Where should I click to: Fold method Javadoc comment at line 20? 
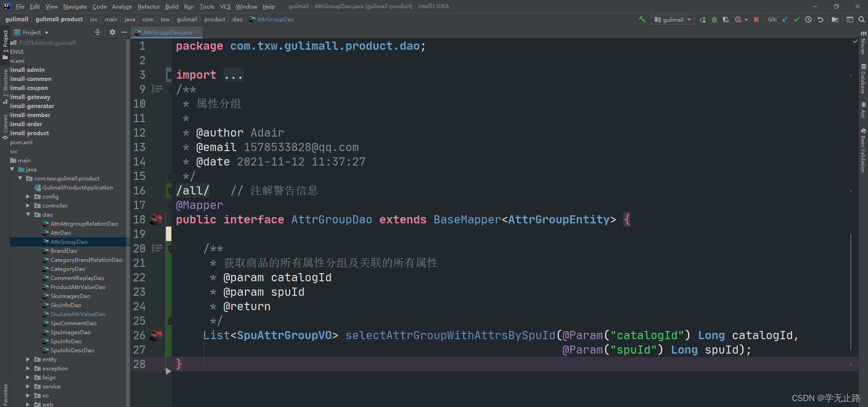click(171, 248)
